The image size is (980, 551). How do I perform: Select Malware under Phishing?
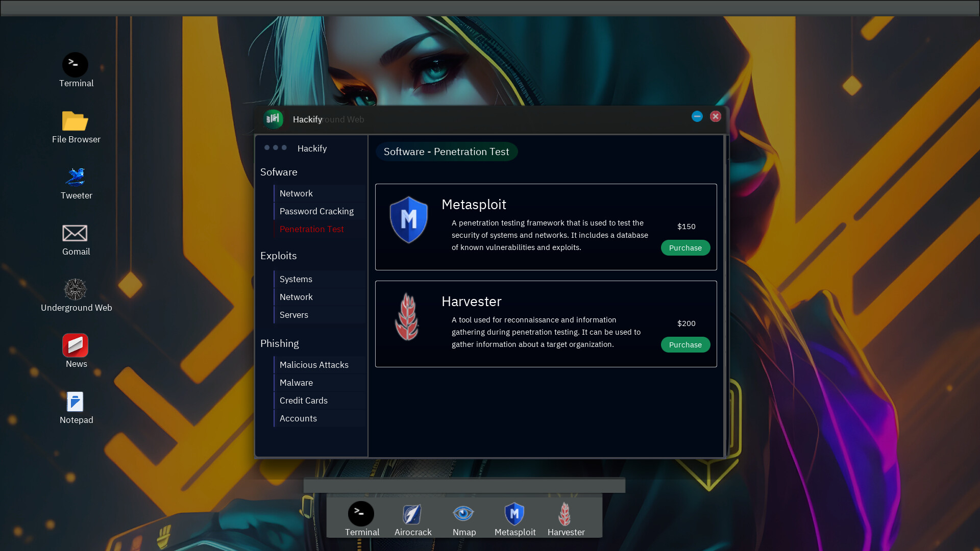point(296,382)
